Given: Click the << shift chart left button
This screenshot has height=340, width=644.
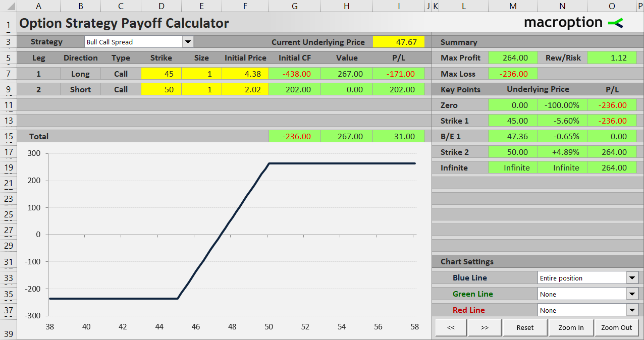Looking at the screenshot, I should [x=451, y=327].
